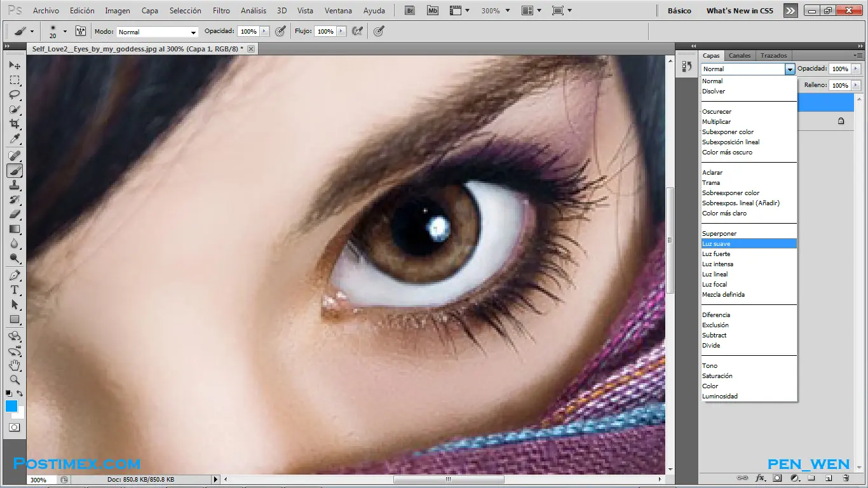Select the Brush tool in toolbox
Image resolution: width=868 pixels, height=488 pixels.
coord(15,170)
